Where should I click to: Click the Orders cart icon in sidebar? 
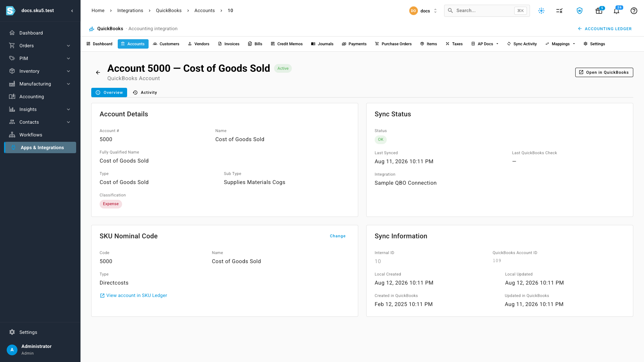point(12,46)
